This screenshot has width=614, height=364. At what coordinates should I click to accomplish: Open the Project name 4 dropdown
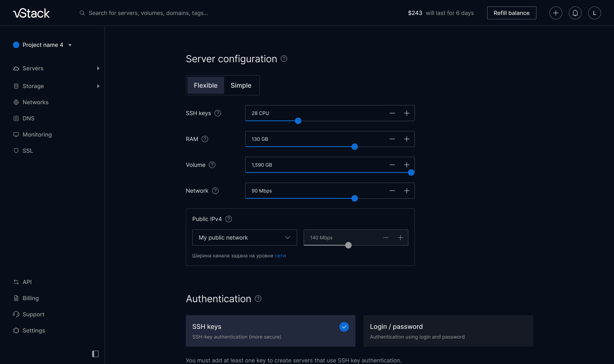point(42,45)
